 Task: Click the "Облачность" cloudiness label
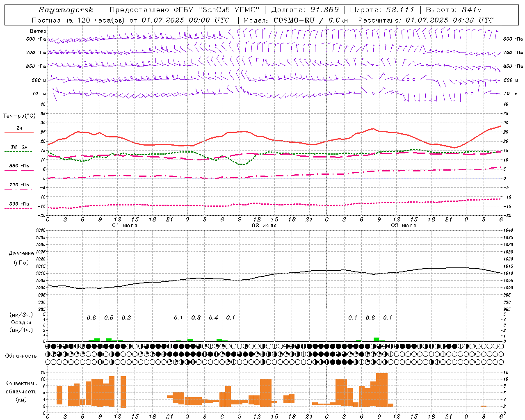[x=21, y=356]
